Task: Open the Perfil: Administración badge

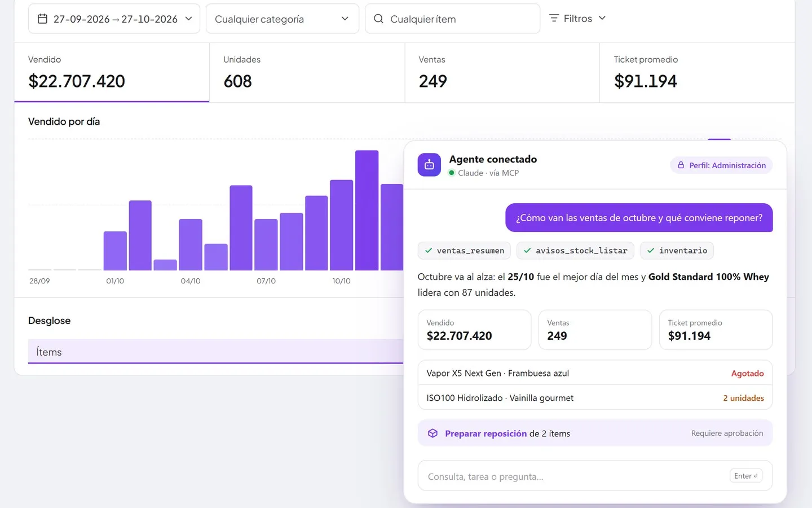Action: click(721, 165)
